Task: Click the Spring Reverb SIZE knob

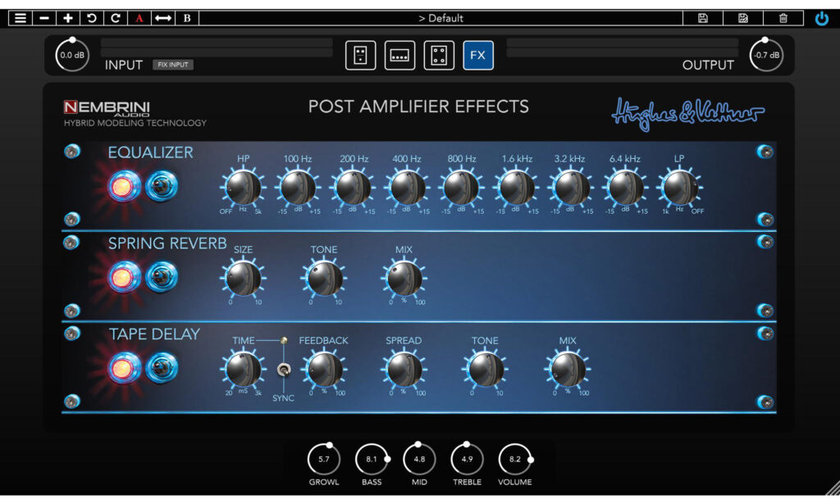Action: (x=243, y=278)
